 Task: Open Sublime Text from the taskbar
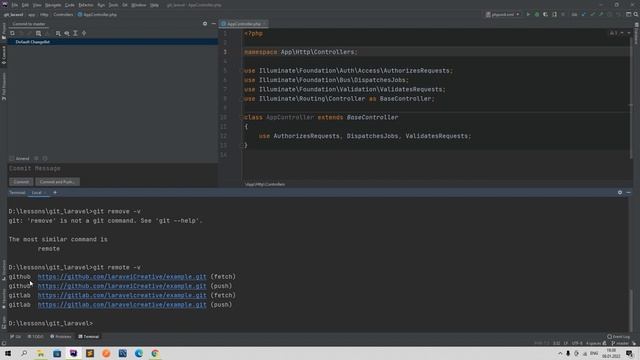pos(90,353)
